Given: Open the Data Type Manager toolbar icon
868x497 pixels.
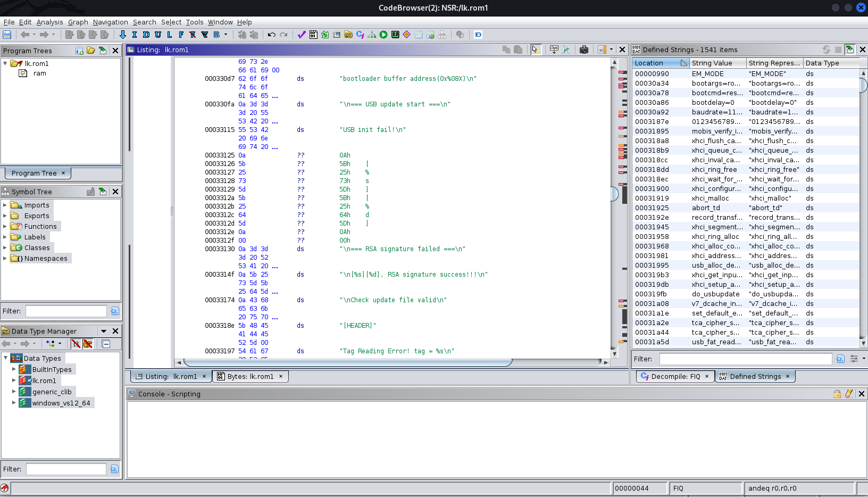Looking at the screenshot, I should [348, 35].
